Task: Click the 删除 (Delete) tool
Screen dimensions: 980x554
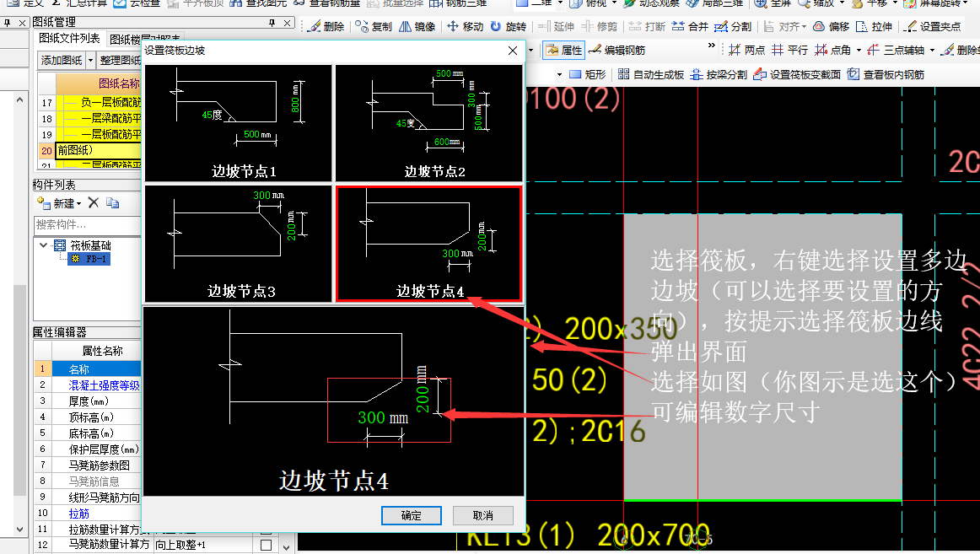Action: coord(327,27)
